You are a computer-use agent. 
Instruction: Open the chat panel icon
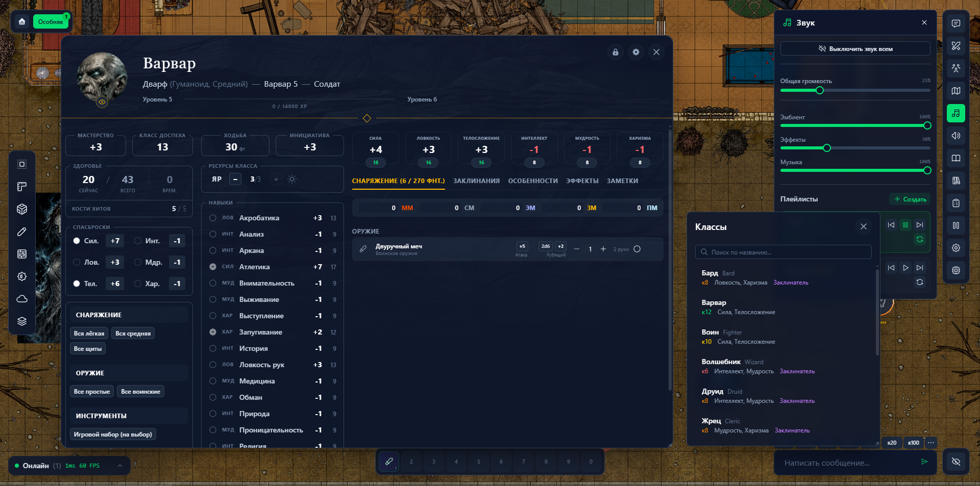[x=955, y=23]
